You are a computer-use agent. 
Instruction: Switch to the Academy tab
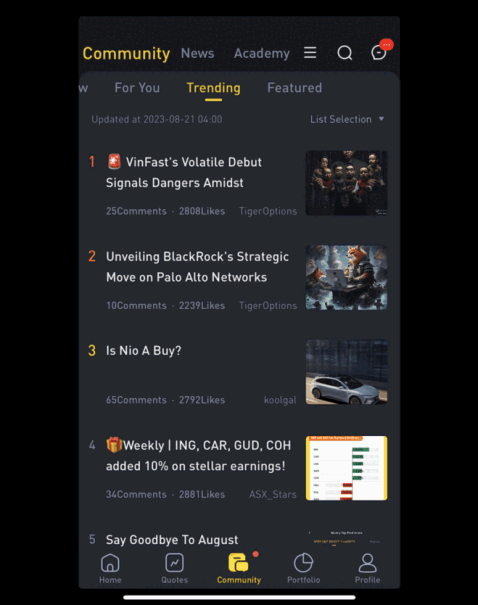pos(262,53)
